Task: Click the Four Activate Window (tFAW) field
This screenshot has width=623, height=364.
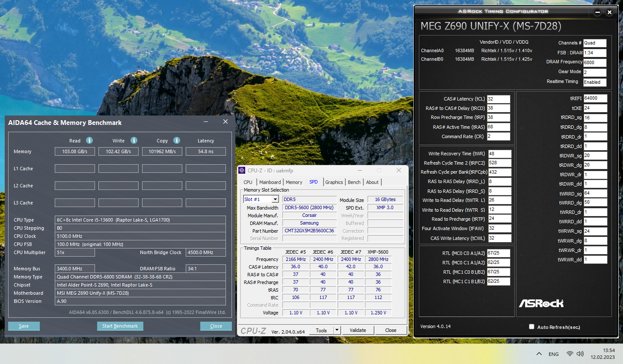Action: click(x=500, y=228)
